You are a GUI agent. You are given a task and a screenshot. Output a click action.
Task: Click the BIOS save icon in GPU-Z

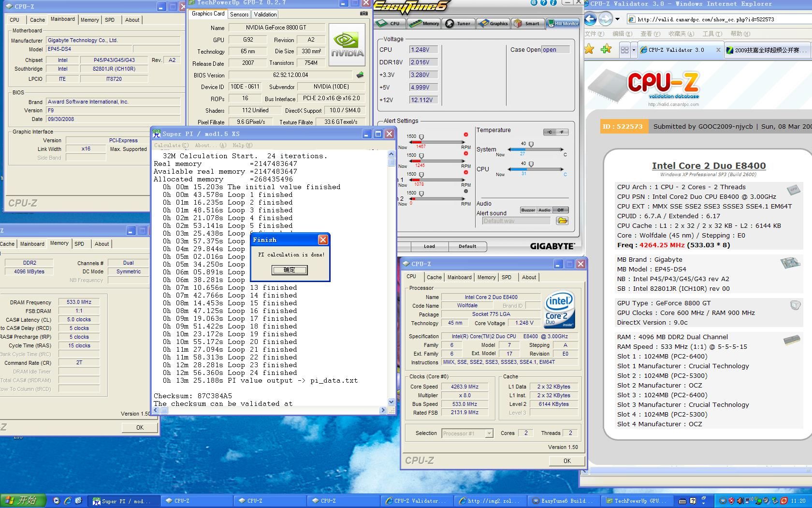[360, 75]
